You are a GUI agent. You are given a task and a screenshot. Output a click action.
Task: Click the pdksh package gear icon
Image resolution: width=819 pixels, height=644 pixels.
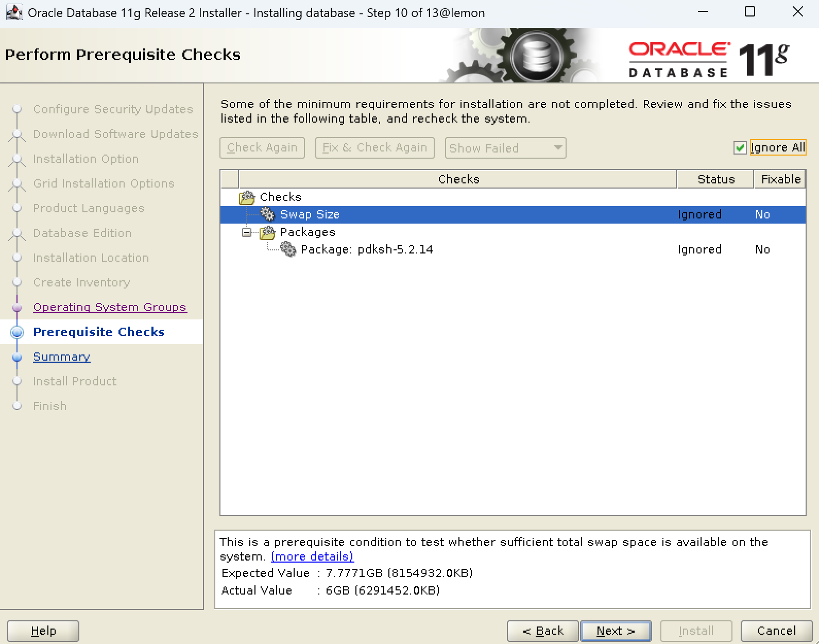[288, 250]
